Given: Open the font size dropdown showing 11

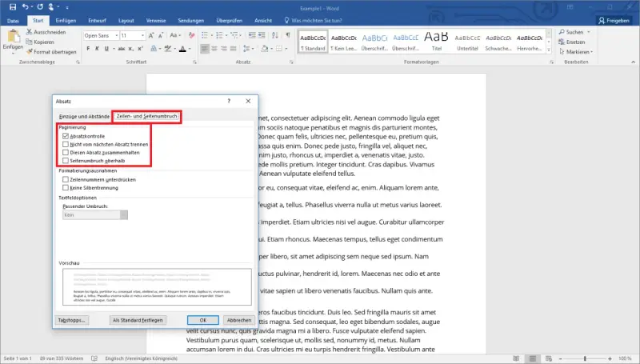Looking at the screenshot, I should tap(142, 35).
